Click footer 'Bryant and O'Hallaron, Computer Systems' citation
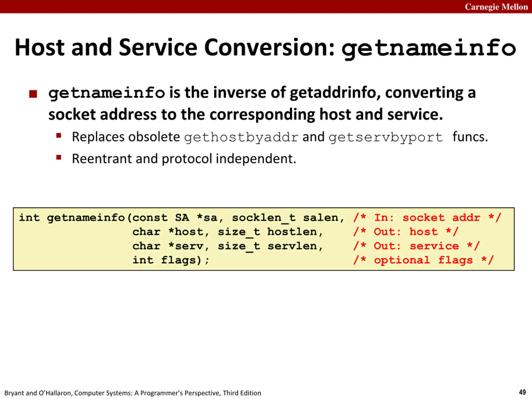Image resolution: width=532 pixels, height=399 pixels. 133,393
